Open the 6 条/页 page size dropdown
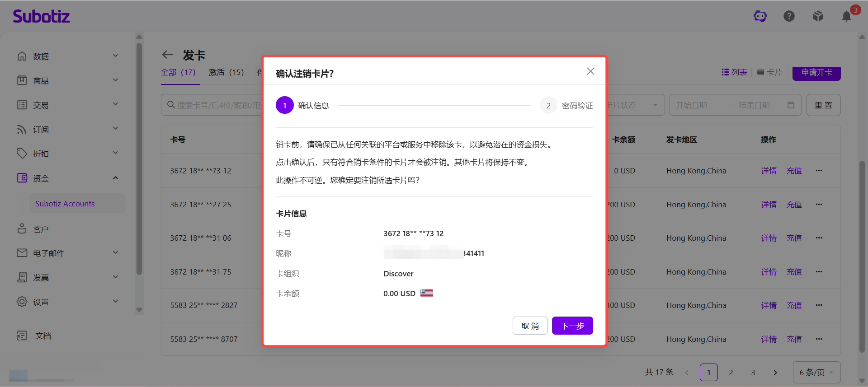 816,373
